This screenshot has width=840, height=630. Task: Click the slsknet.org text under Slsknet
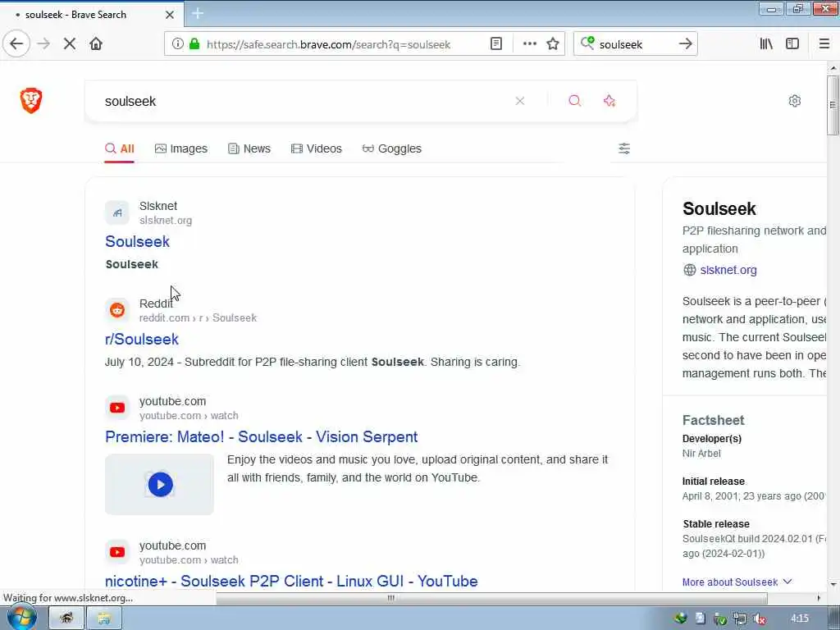[166, 220]
